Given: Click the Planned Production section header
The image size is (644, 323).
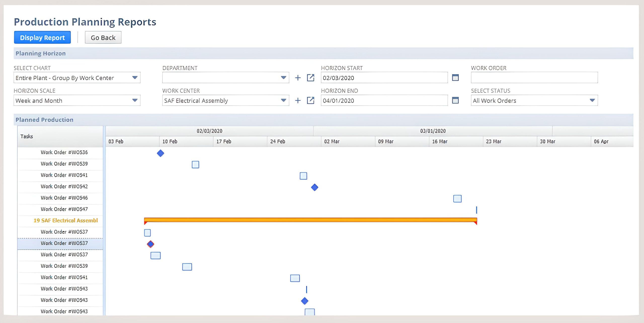Looking at the screenshot, I should point(324,120).
